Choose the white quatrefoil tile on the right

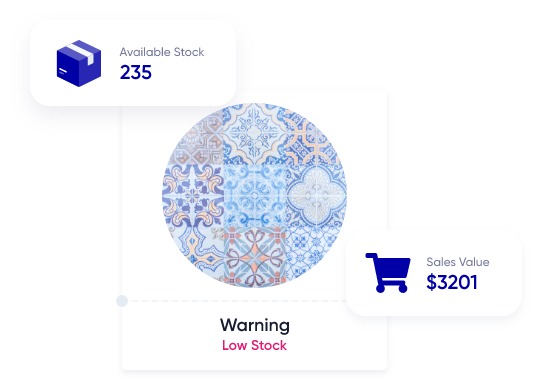coord(316,195)
